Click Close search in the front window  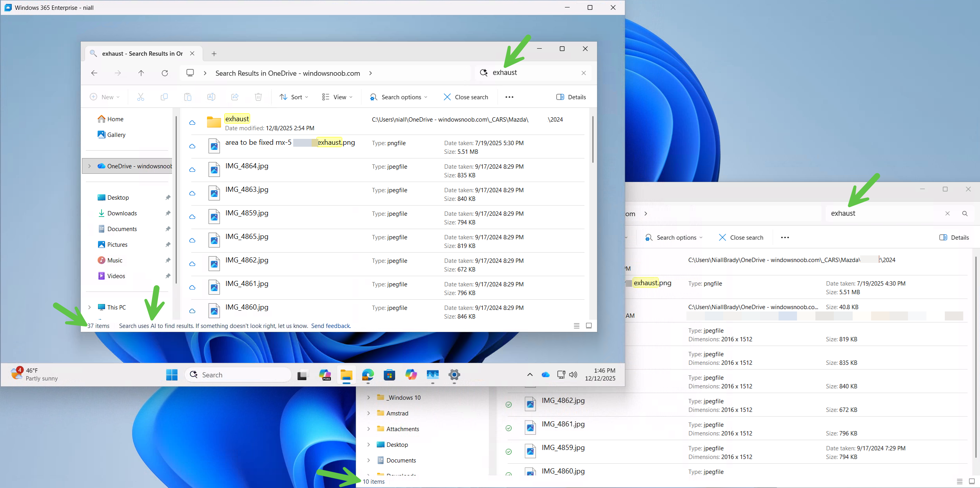pyautogui.click(x=466, y=97)
